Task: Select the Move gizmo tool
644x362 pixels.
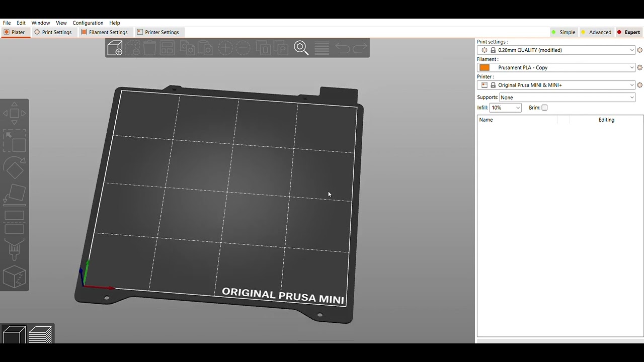Action: 14,114
